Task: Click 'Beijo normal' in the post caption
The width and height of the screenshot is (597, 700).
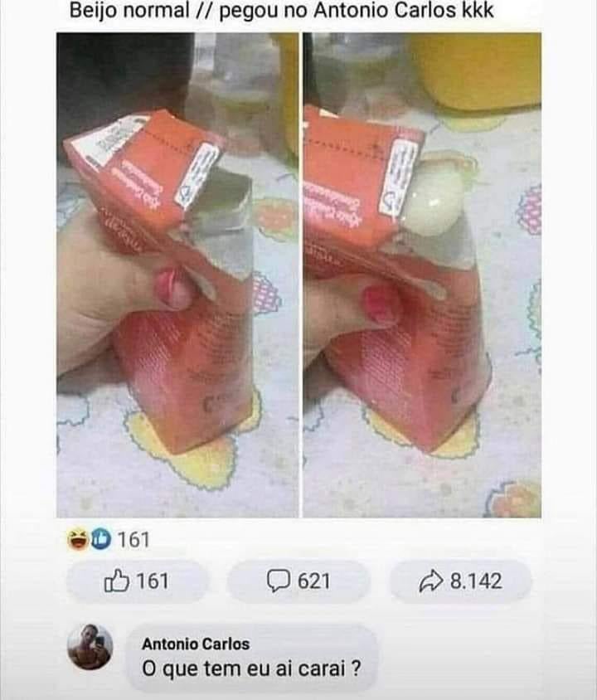Action: [x=130, y=11]
